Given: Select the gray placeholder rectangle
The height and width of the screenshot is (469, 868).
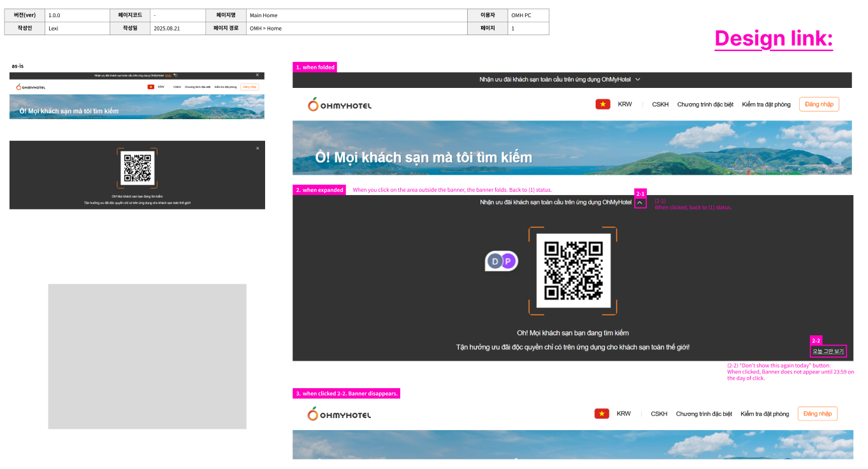Looking at the screenshot, I should click(x=147, y=356).
